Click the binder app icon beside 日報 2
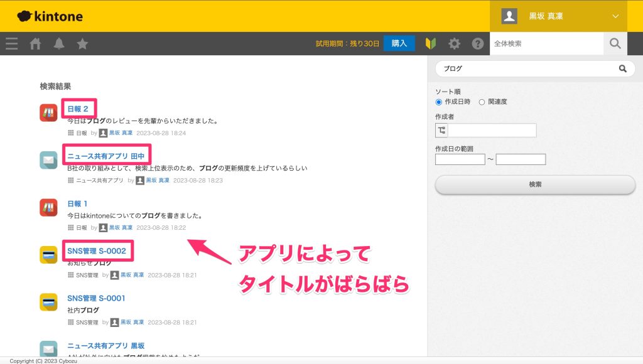The image size is (643, 364). [48, 113]
